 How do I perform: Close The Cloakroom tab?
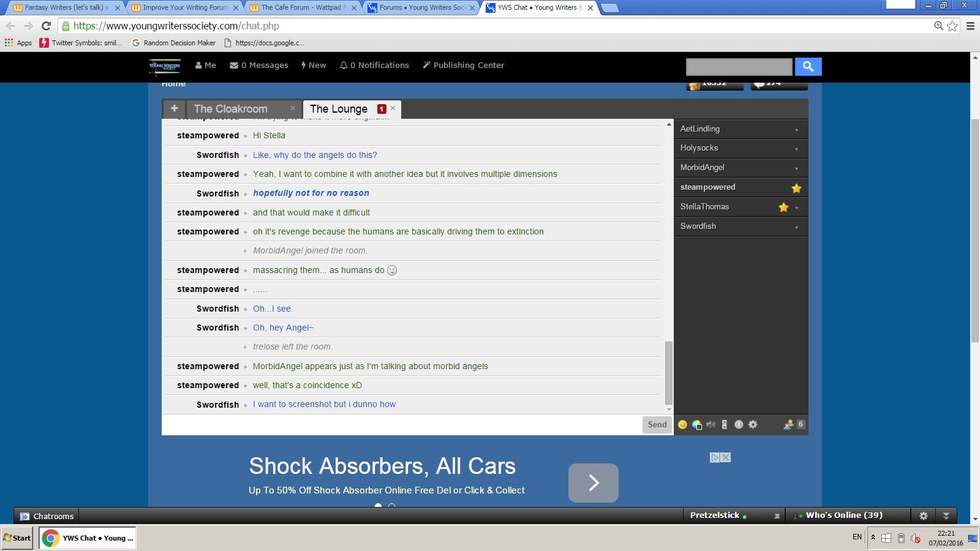(x=293, y=108)
